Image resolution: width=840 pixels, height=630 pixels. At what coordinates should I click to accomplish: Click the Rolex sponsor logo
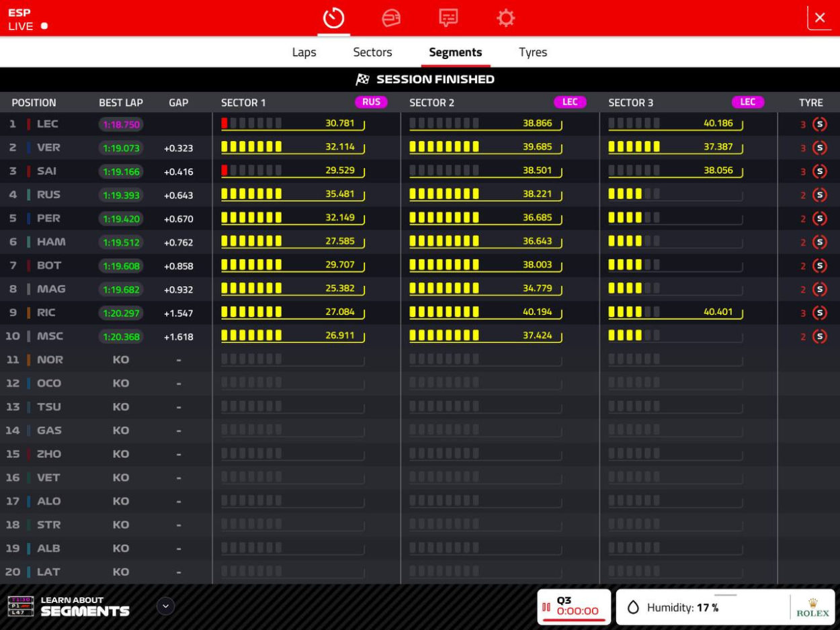812,607
